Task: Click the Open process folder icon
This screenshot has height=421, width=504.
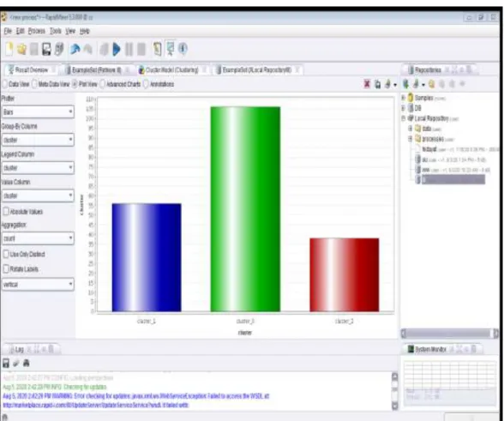Action: click(x=22, y=49)
